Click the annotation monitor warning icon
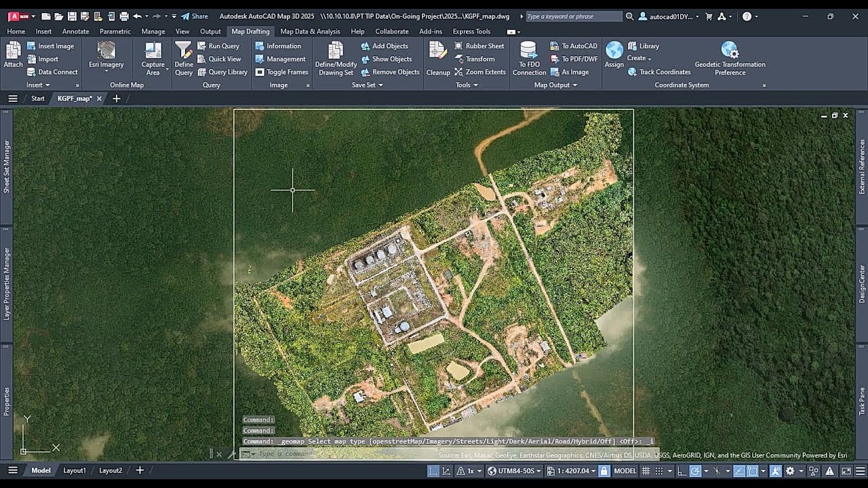Screen dimensions: 868x488 click(x=830, y=471)
